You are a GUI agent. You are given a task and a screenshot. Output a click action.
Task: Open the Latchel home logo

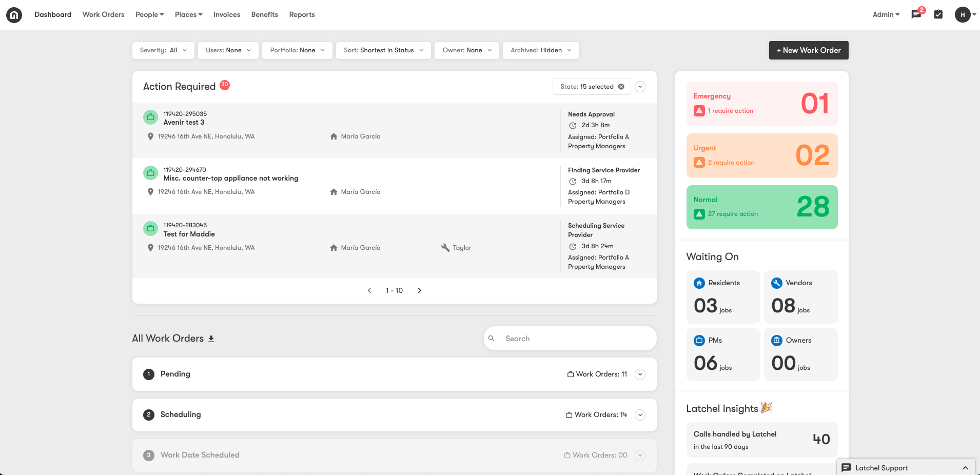tap(14, 14)
